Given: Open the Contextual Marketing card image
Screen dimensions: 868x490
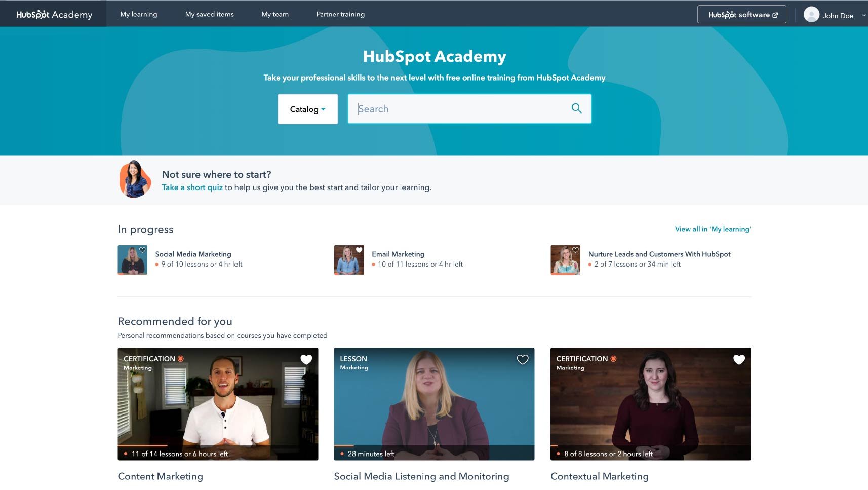Looking at the screenshot, I should click(x=651, y=404).
